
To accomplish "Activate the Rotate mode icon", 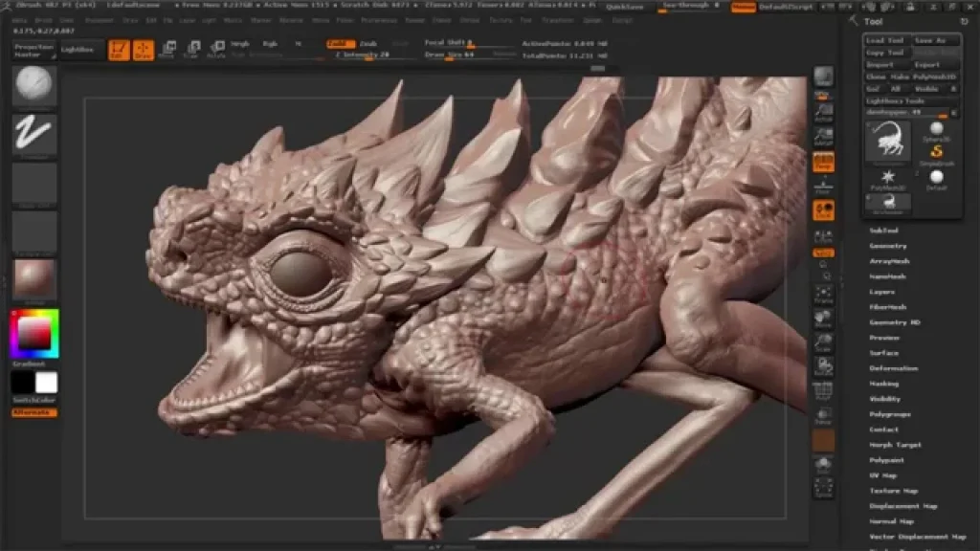I will [x=216, y=50].
